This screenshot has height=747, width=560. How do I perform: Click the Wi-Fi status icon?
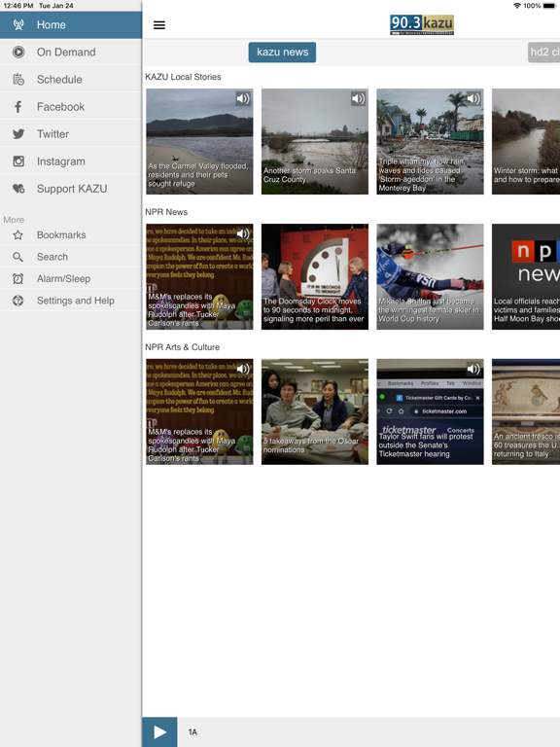(x=516, y=6)
